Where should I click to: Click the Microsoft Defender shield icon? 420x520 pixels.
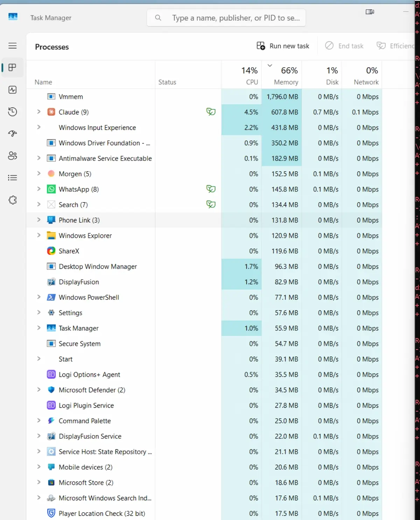click(51, 390)
